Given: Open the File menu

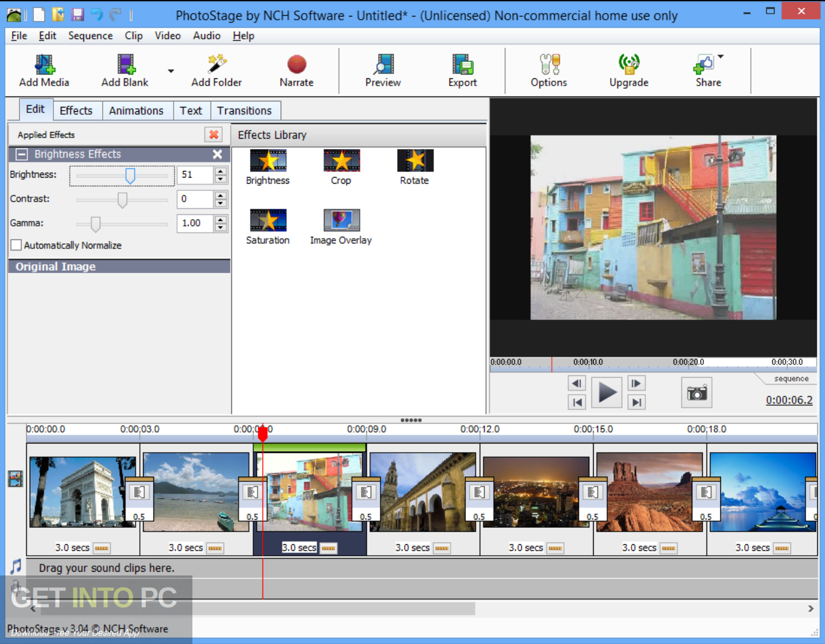Looking at the screenshot, I should point(19,36).
